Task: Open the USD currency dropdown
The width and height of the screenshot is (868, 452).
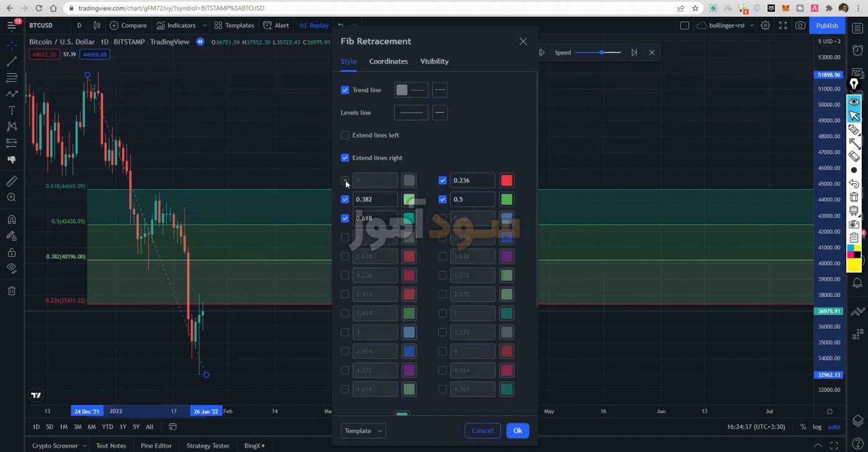Action: pyautogui.click(x=830, y=42)
